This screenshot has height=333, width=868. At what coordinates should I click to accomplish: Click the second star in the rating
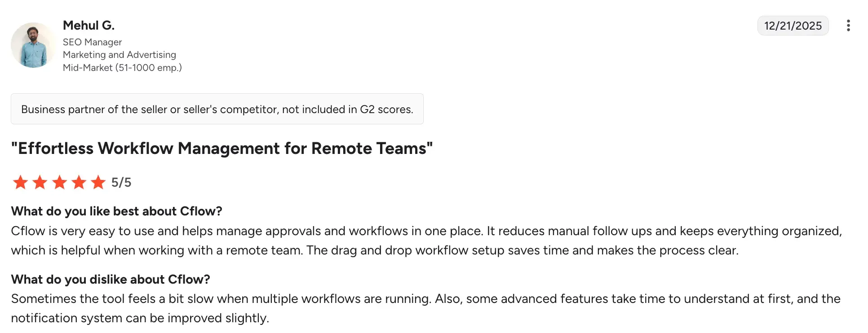pos(40,182)
